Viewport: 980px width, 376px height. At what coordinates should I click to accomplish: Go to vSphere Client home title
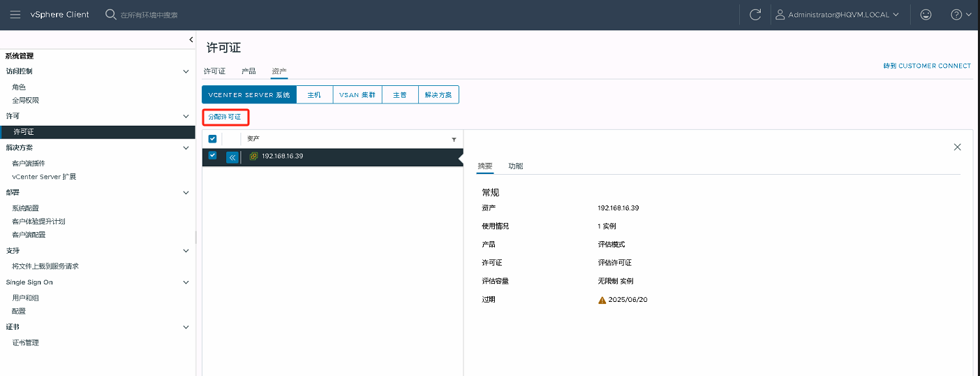coord(60,15)
